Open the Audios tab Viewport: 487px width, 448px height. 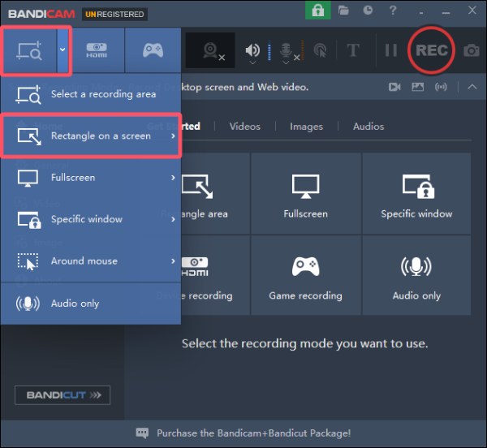368,127
